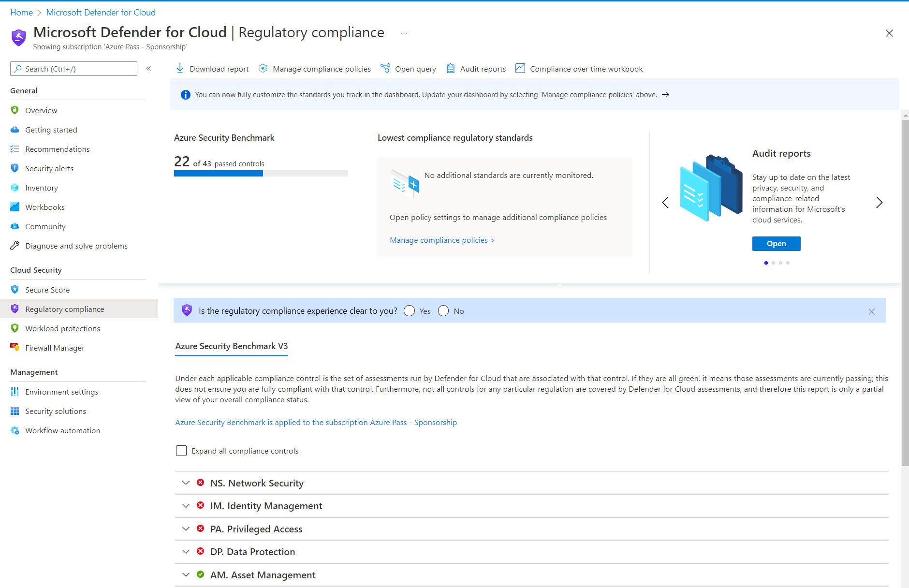The width and height of the screenshot is (909, 588).
Task: Click the passed controls progress bar
Action: click(261, 174)
